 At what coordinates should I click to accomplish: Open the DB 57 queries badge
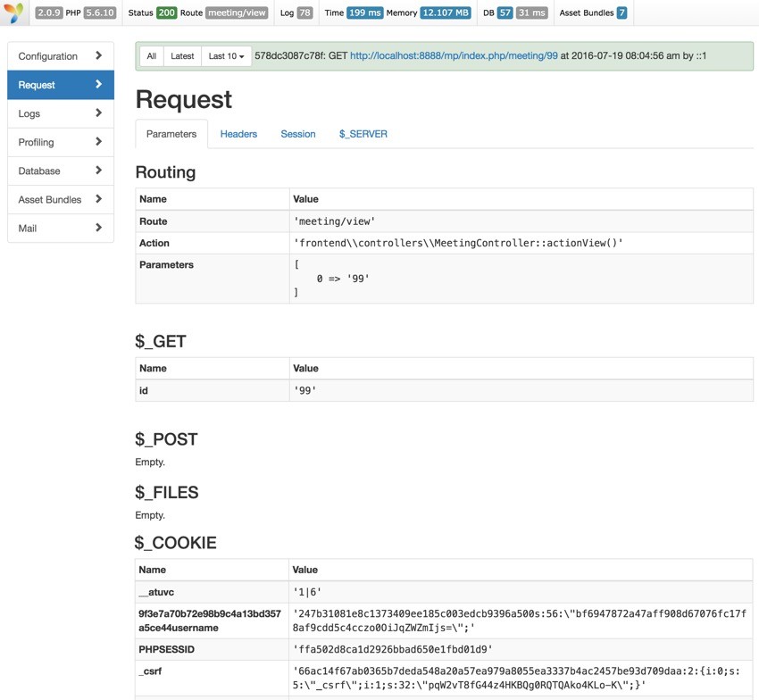point(505,12)
